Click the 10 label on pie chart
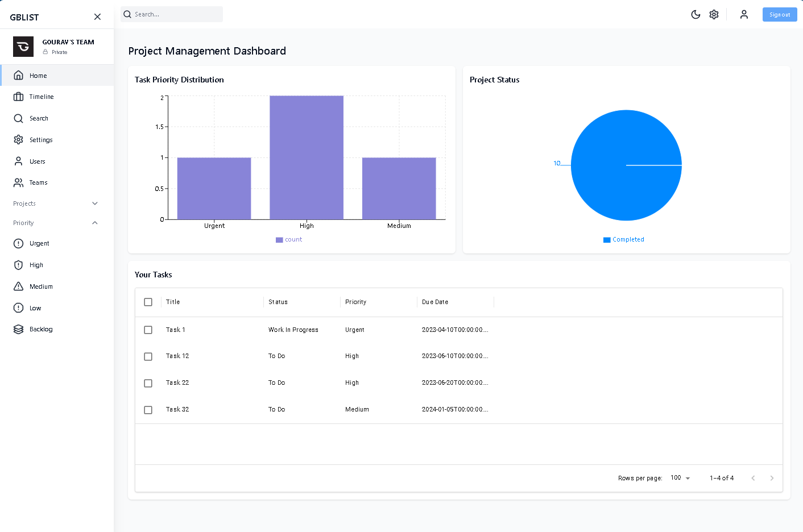The image size is (803, 532). point(557,163)
